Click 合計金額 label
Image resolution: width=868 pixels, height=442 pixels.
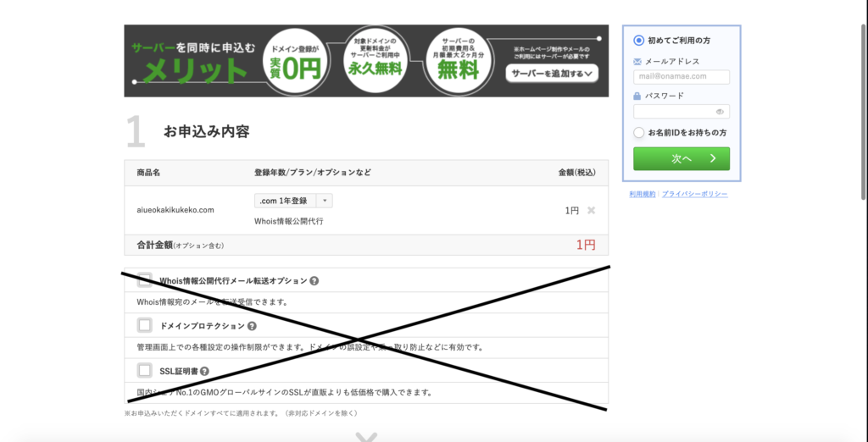[x=154, y=245]
